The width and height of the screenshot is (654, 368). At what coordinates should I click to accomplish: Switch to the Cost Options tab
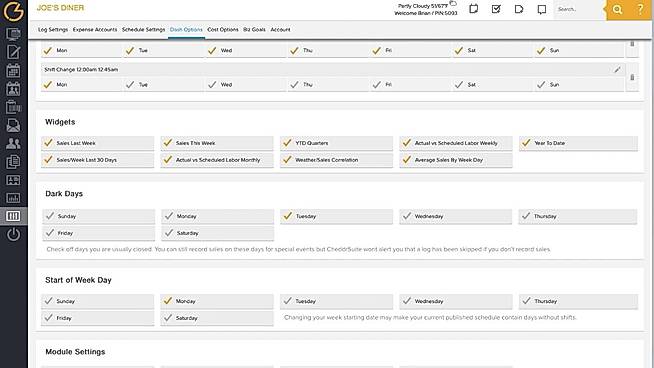pos(223,30)
